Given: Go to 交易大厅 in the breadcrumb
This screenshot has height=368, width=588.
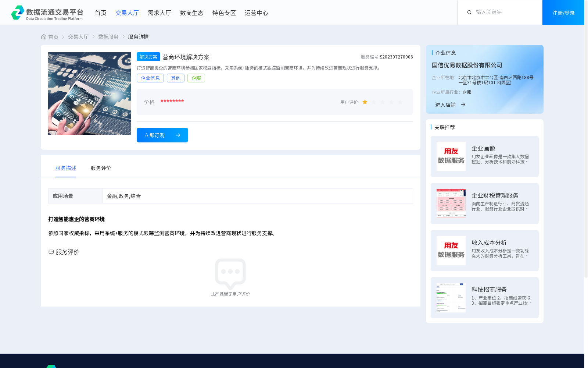Looking at the screenshot, I should click(78, 37).
